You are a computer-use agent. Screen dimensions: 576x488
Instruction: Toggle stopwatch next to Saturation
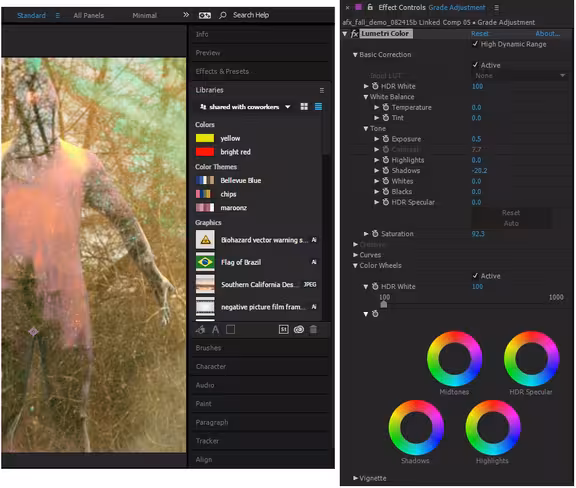click(x=375, y=234)
